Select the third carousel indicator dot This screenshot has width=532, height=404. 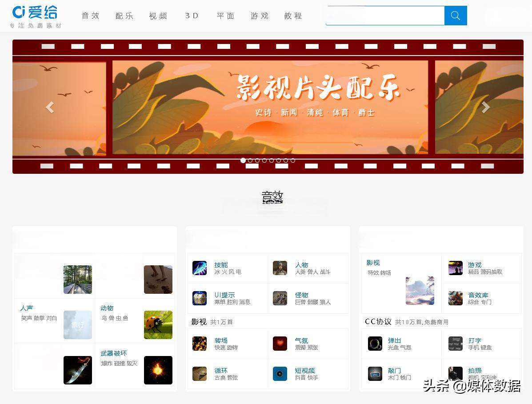tap(257, 160)
